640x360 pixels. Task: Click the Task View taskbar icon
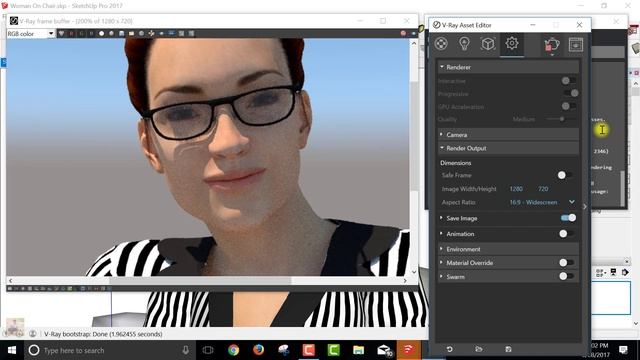[208, 350]
